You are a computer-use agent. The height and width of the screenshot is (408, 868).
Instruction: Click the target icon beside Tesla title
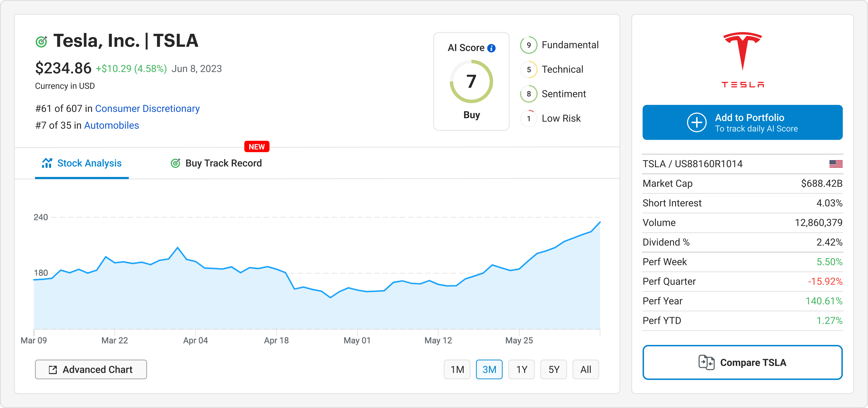[x=42, y=42]
